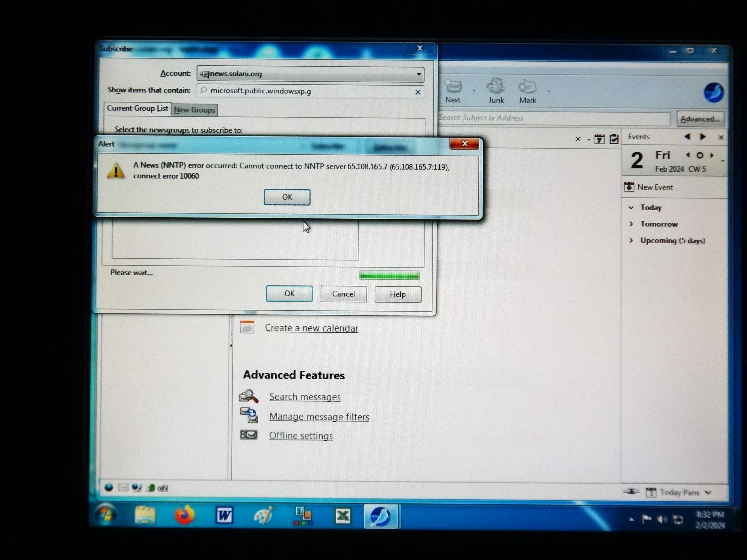Go to next day in mini-day
747x560 pixels.
coord(712,155)
